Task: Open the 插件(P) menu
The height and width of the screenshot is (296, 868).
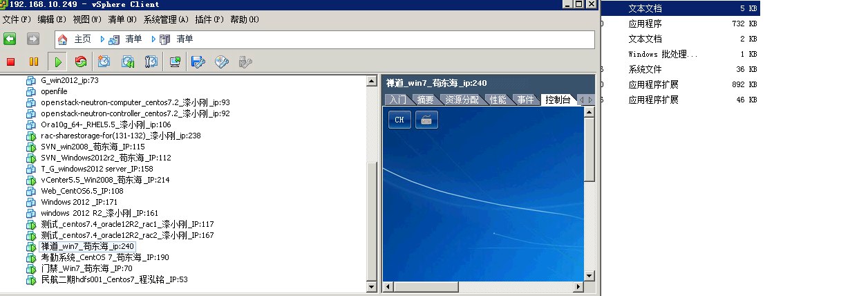Action: [209, 19]
